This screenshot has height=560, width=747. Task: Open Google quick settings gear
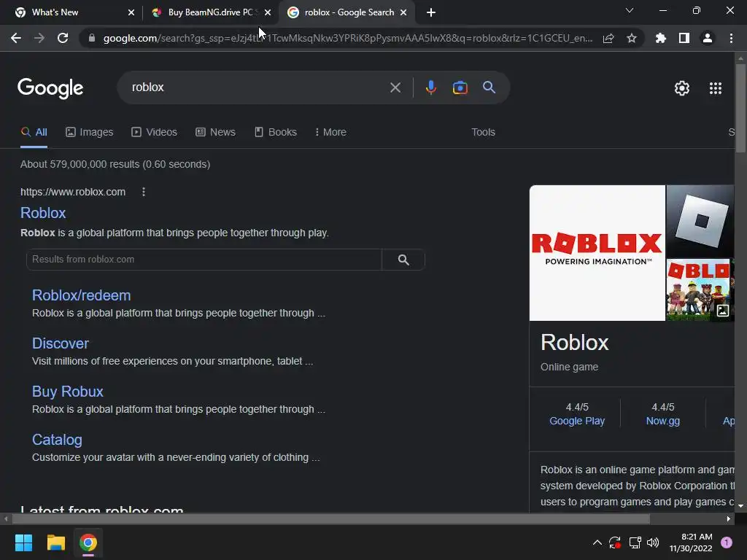[682, 88]
